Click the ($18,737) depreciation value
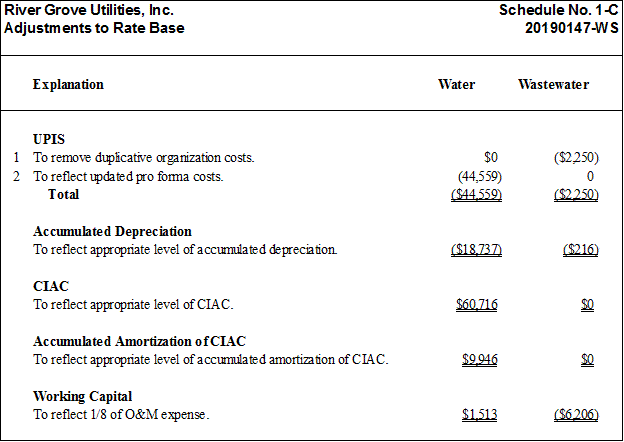 click(476, 250)
